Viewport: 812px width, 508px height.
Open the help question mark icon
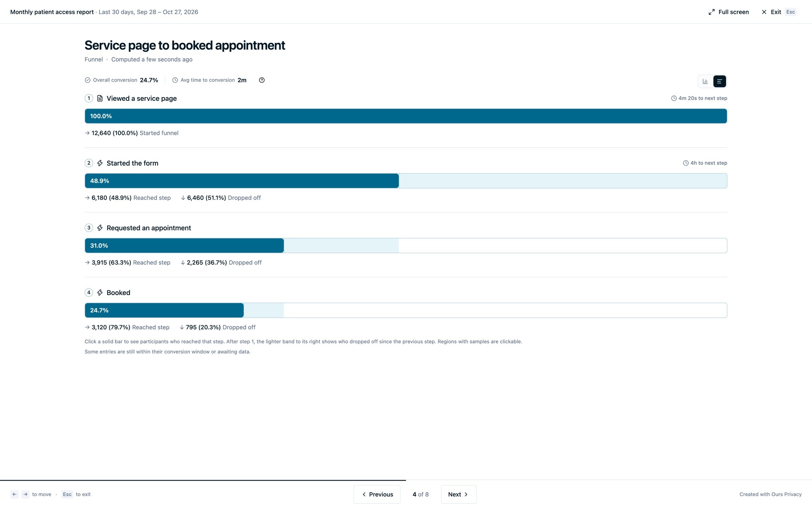point(262,80)
